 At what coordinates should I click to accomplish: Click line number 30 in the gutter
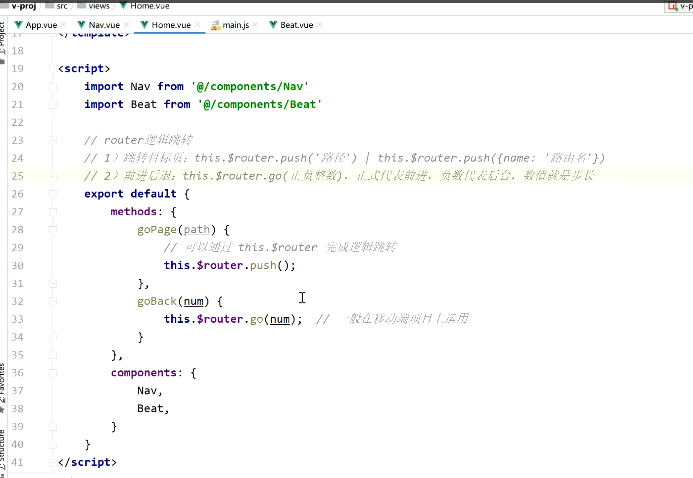(x=18, y=266)
